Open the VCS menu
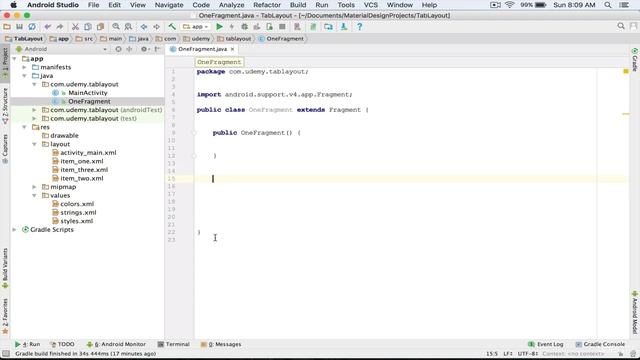Screen dimensions: 640x360 371,5
